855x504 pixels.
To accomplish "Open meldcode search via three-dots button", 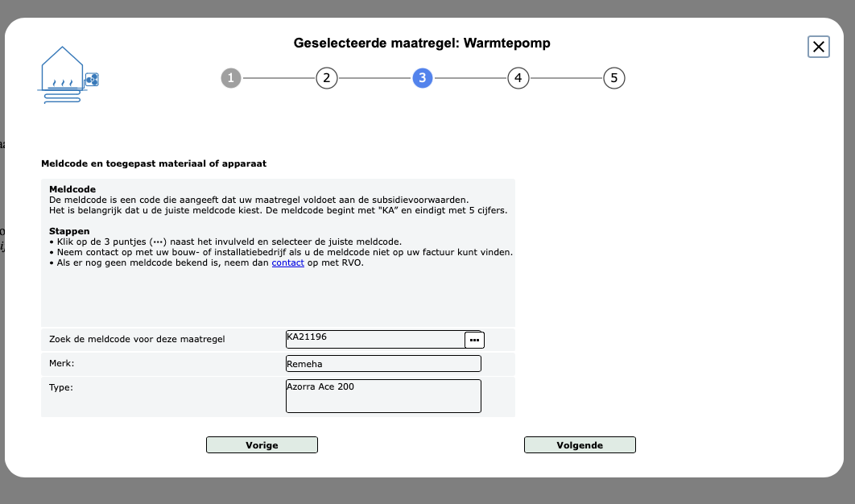I will pos(474,340).
